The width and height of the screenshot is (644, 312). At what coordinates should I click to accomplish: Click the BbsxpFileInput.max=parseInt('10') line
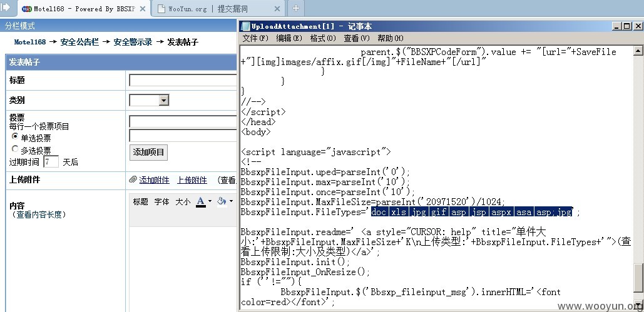[x=325, y=182]
